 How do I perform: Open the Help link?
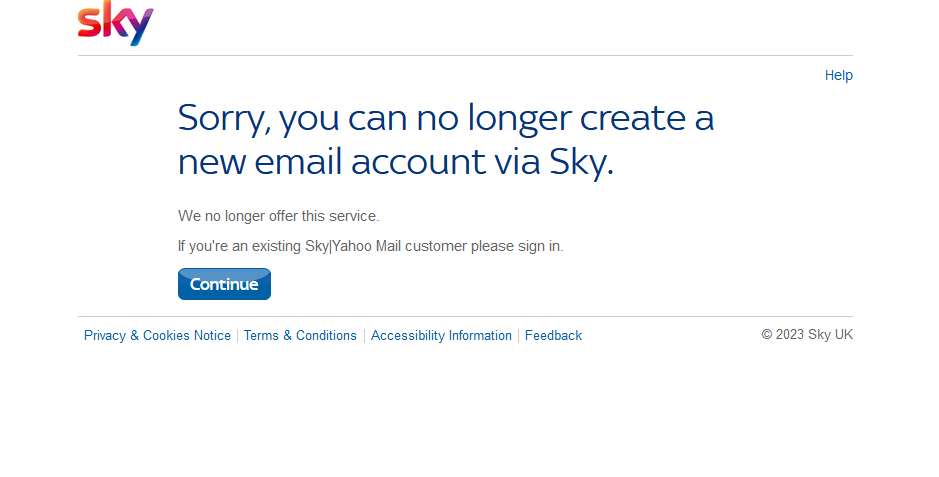click(838, 75)
